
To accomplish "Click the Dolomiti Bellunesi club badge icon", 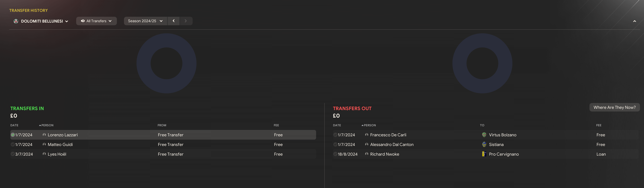I will (16, 21).
